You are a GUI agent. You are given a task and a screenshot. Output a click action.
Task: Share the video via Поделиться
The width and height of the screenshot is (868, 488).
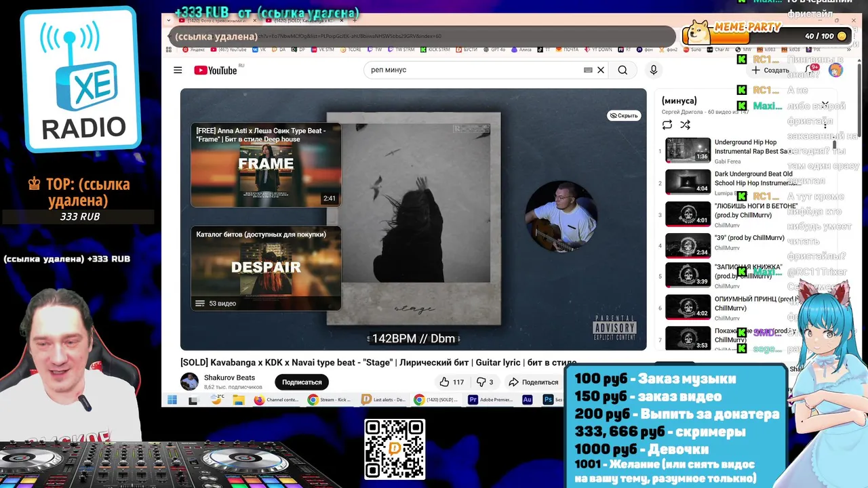(534, 382)
